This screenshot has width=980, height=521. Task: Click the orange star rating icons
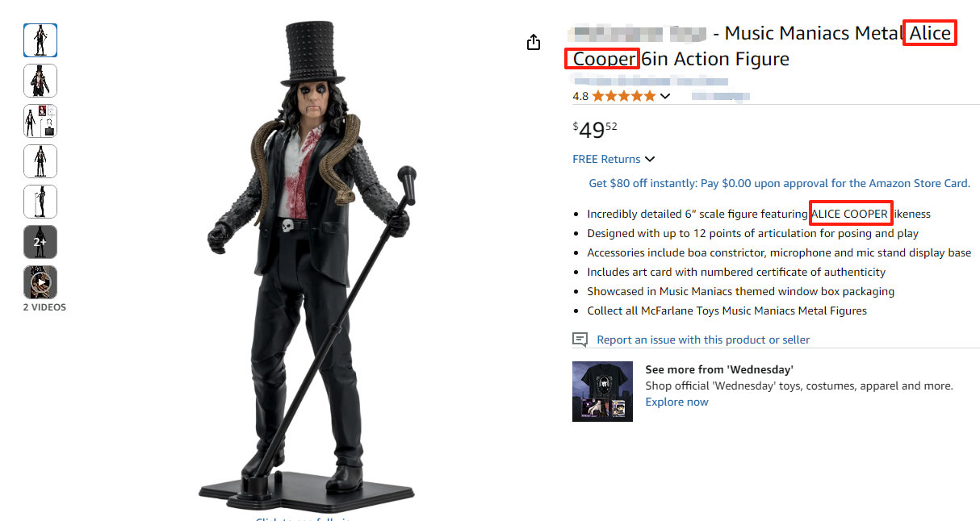[x=624, y=96]
